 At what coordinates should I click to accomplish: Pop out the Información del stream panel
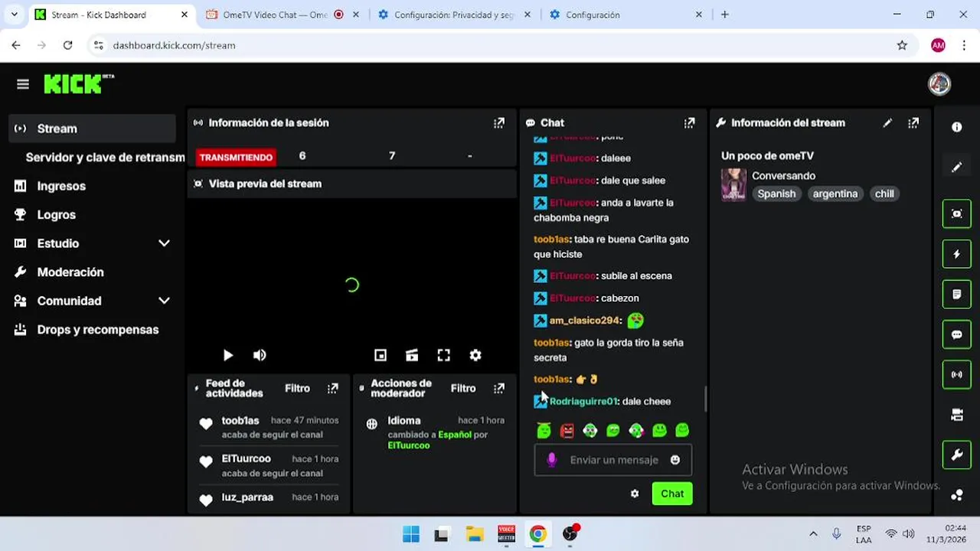pos(913,122)
